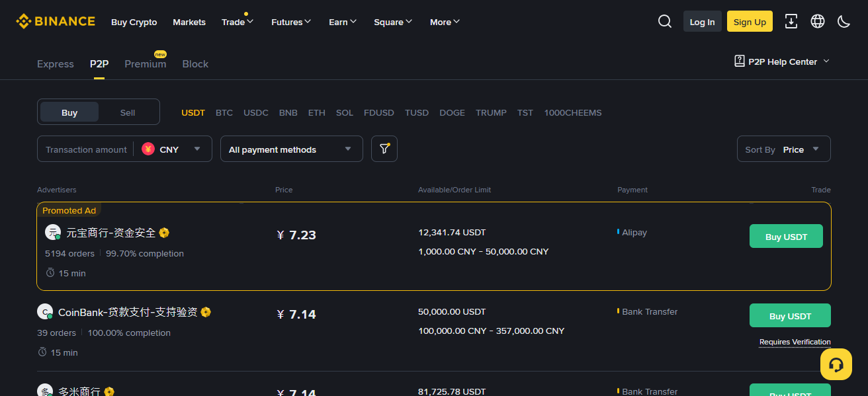Image resolution: width=868 pixels, height=396 pixels.
Task: Select the DOGE coin tab
Action: (x=453, y=112)
